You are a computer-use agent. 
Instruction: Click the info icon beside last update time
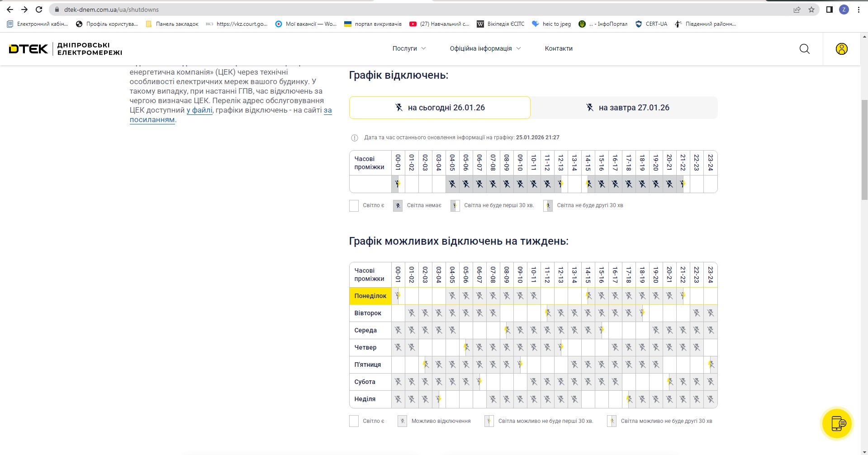(x=355, y=138)
